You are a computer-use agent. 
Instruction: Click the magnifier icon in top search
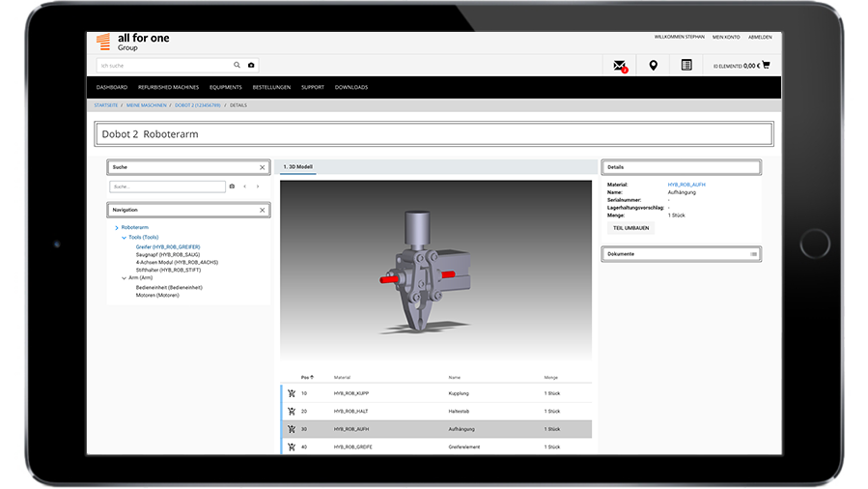(x=237, y=66)
